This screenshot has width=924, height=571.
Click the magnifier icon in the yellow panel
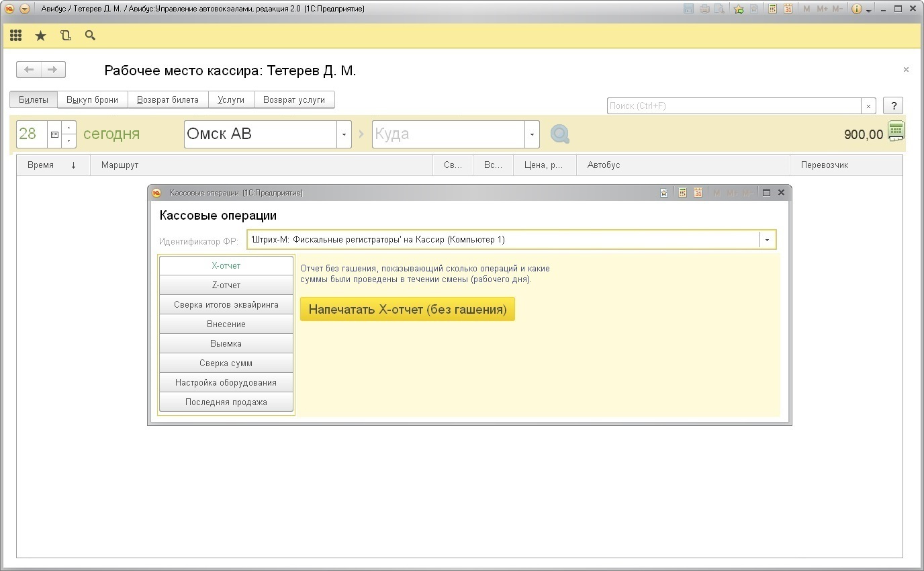[90, 36]
